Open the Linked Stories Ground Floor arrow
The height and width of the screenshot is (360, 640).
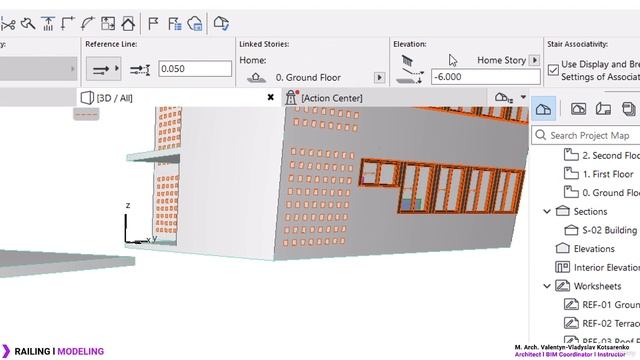click(x=379, y=78)
